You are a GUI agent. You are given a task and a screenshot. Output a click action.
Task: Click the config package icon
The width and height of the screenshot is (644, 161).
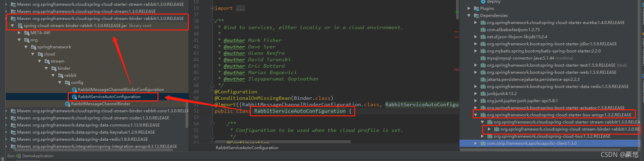pyautogui.click(x=67, y=83)
